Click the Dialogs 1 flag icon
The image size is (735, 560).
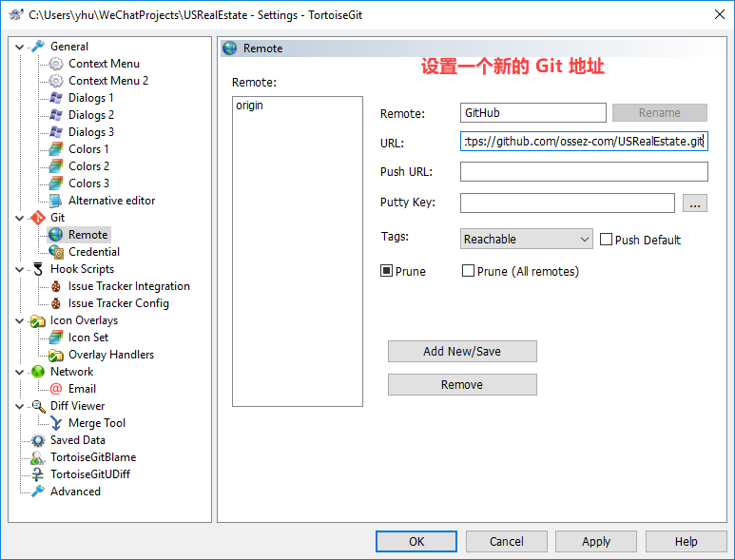(x=56, y=98)
